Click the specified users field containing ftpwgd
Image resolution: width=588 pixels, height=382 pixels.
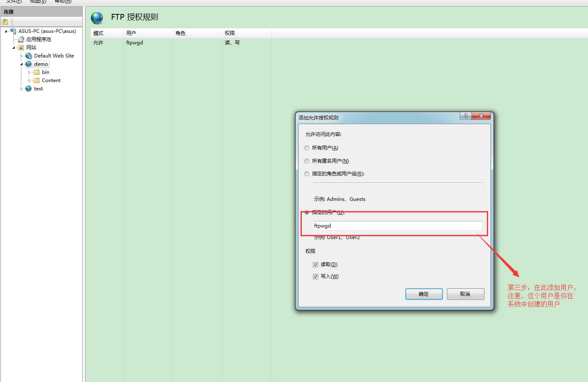(x=398, y=226)
